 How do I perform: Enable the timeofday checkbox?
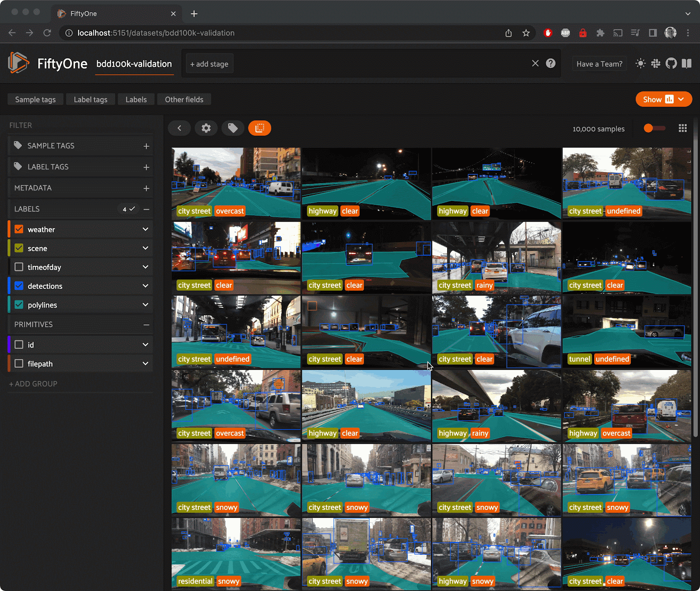(x=19, y=267)
